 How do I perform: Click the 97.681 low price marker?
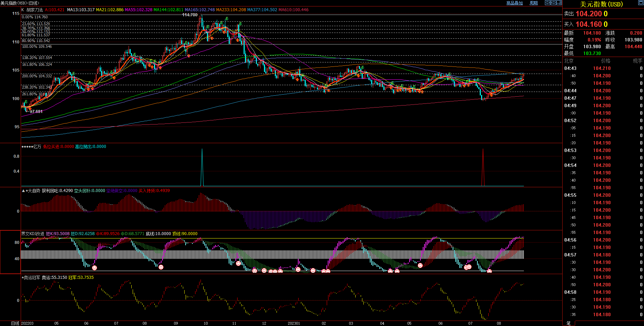(x=36, y=112)
